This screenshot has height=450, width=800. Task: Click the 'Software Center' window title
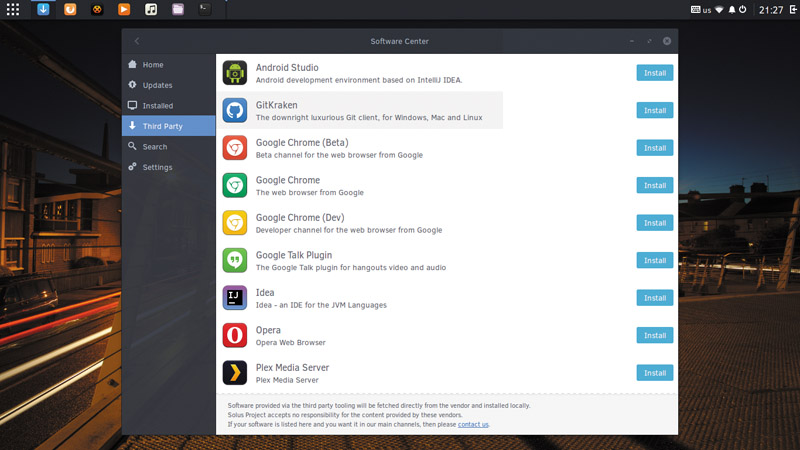click(399, 41)
